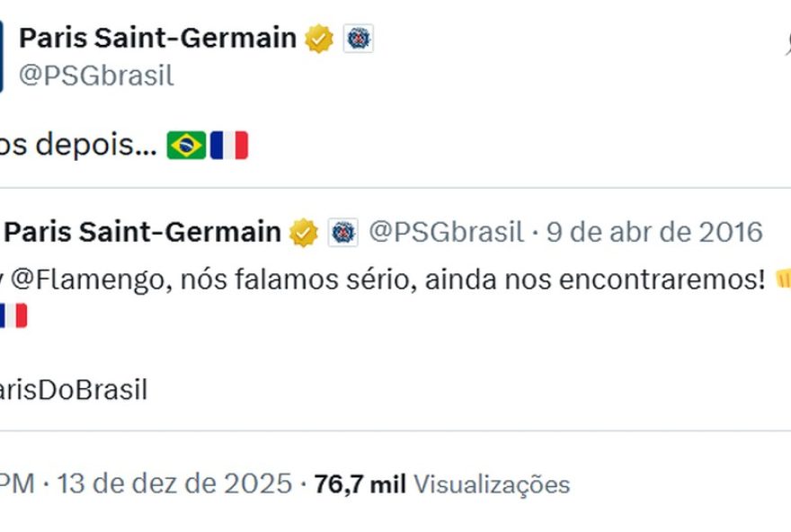Open the @PSGbrasil profile handle
791x532 pixels.
[x=94, y=75]
